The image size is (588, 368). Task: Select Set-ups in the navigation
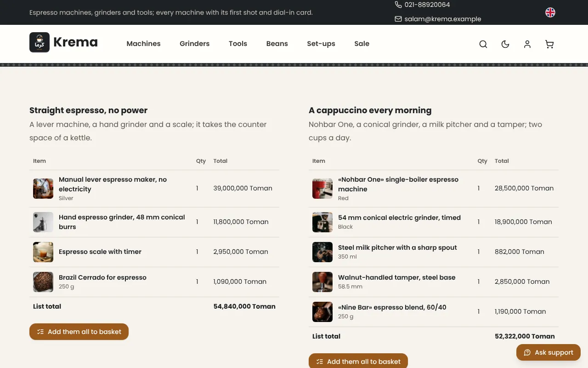[x=321, y=44]
